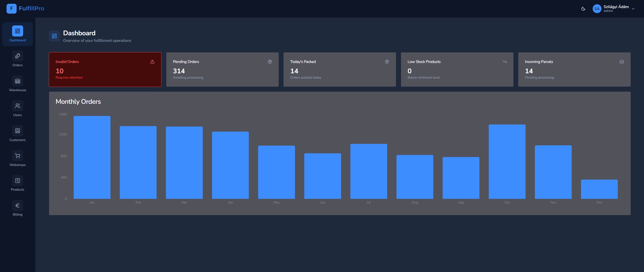Click the package icon on Pending Orders card

[270, 61]
